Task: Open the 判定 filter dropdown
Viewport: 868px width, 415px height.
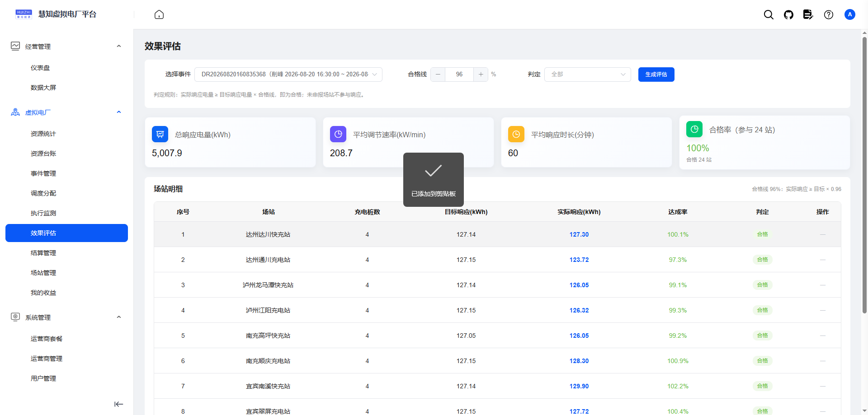Action: (588, 75)
